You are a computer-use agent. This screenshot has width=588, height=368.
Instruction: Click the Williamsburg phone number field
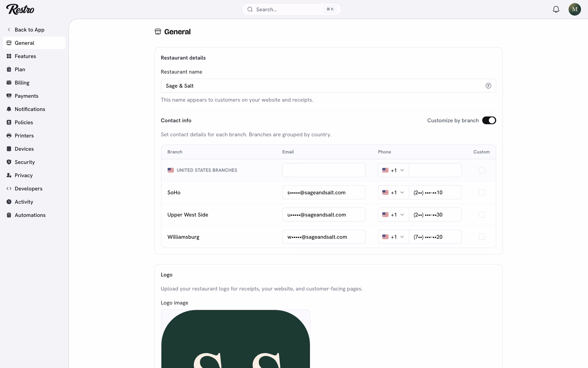point(435,237)
